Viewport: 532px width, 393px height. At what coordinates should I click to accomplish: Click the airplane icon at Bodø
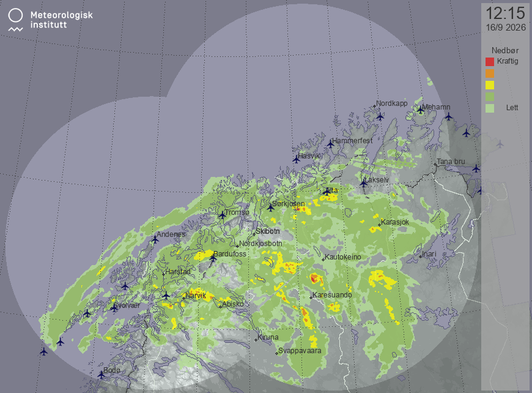(101, 375)
